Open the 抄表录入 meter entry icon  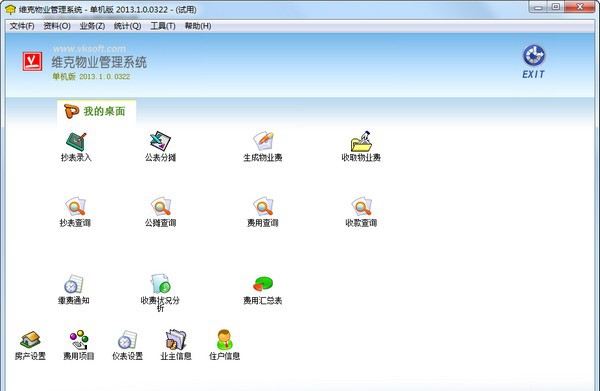coord(76,142)
